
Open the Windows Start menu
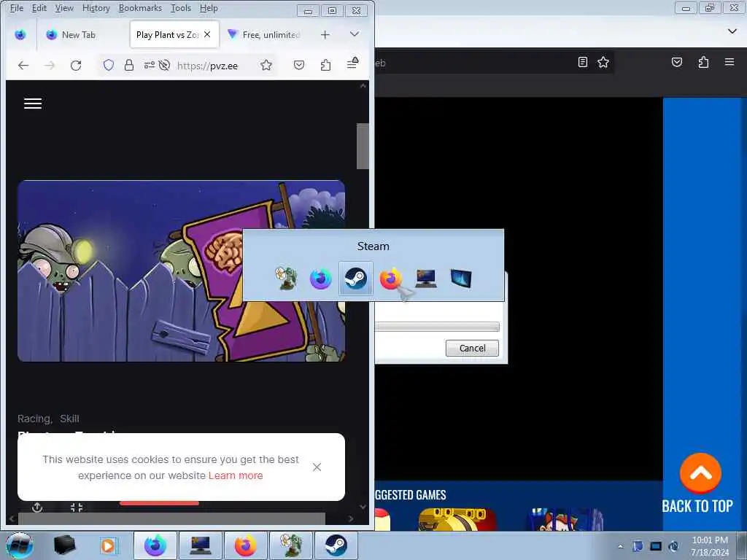20,545
